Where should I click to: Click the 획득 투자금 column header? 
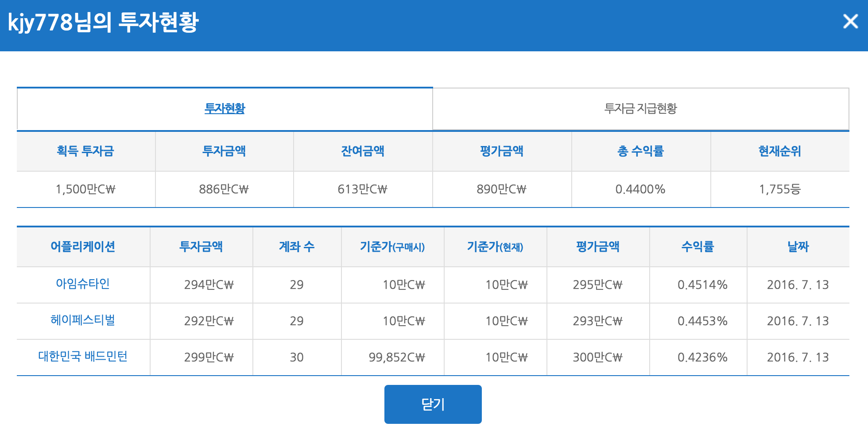tap(85, 151)
